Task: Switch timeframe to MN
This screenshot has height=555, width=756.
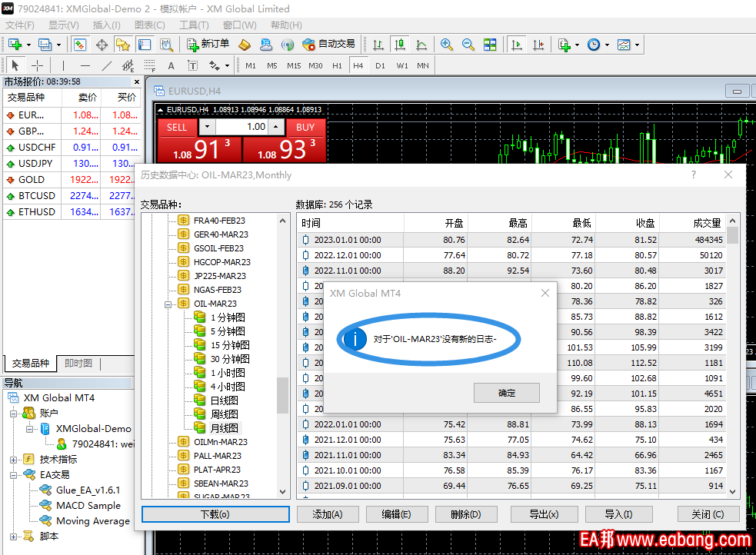Action: [x=423, y=65]
